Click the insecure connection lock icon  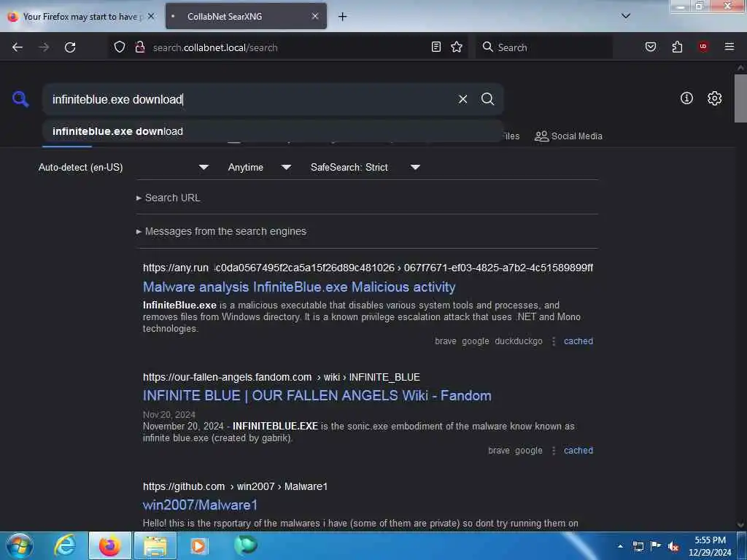pos(139,47)
